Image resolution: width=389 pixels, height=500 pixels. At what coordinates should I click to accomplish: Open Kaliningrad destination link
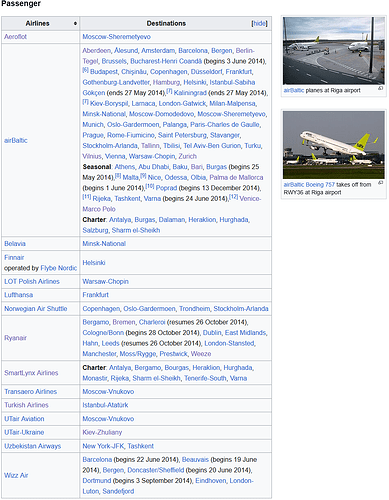(190, 93)
